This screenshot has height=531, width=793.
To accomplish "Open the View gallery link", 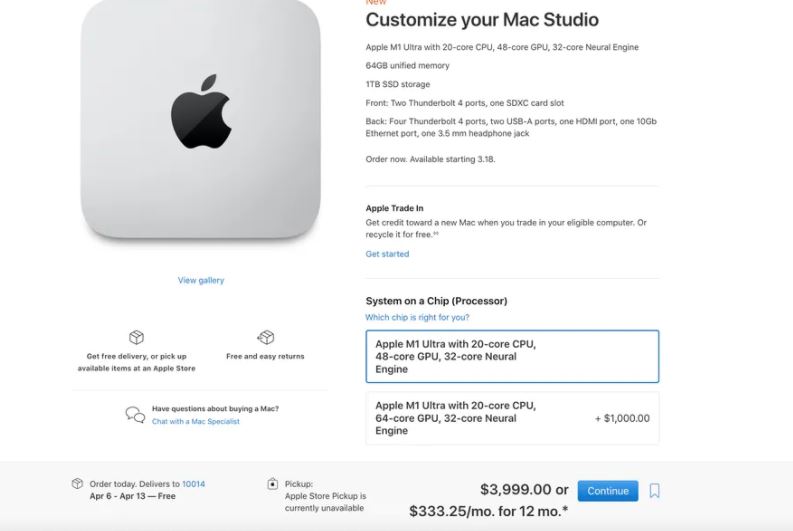I will pyautogui.click(x=201, y=280).
